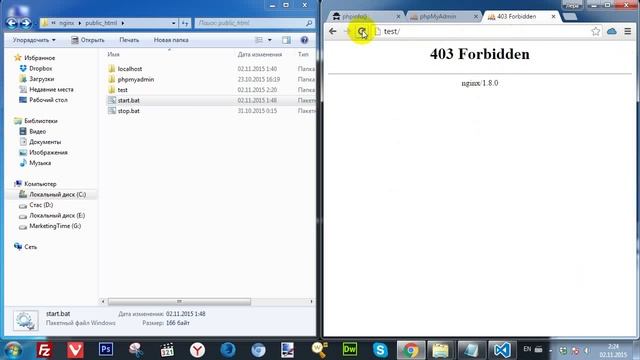Click the Explorer search field
Screen dimensions: 640x360
point(253,23)
